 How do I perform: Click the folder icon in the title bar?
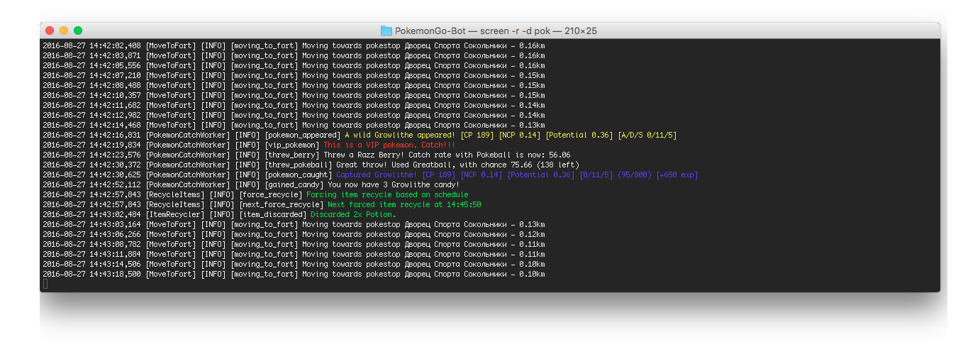[x=386, y=31]
